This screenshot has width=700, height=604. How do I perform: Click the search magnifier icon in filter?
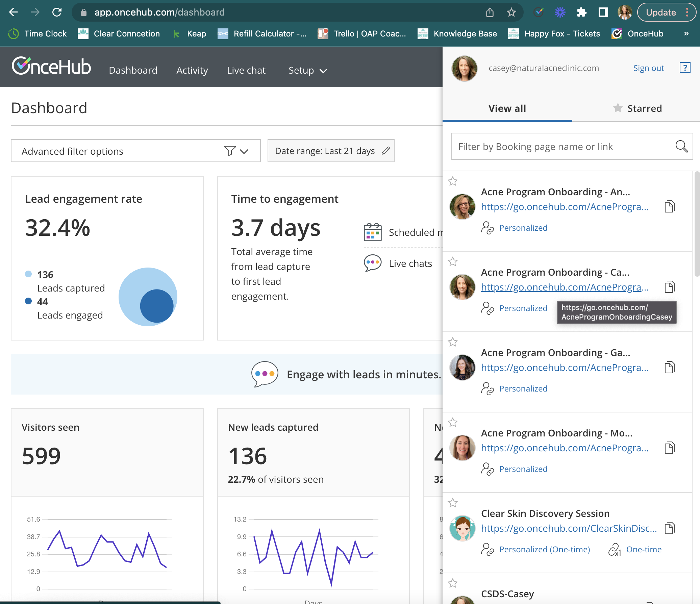pyautogui.click(x=681, y=147)
